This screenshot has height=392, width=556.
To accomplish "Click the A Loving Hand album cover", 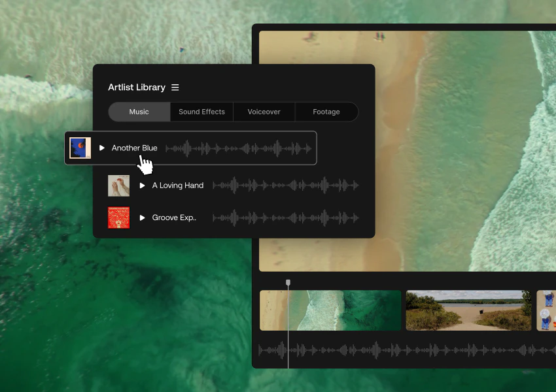I will (119, 186).
